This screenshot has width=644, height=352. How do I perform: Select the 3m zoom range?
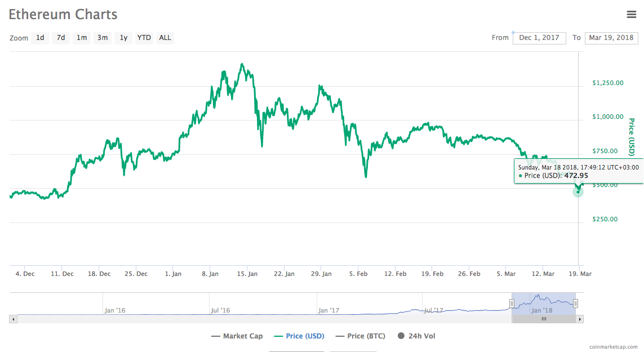pyautogui.click(x=103, y=38)
